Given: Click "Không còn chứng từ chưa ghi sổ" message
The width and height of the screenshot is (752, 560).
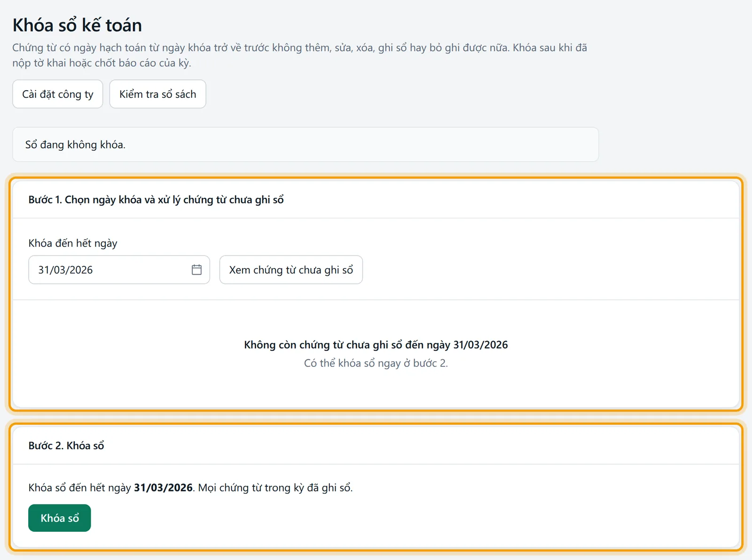Looking at the screenshot, I should (376, 345).
